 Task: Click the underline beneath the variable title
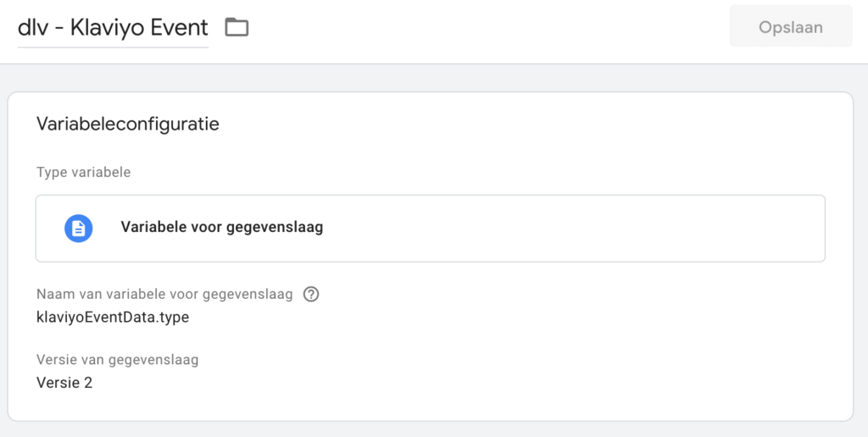click(113, 47)
